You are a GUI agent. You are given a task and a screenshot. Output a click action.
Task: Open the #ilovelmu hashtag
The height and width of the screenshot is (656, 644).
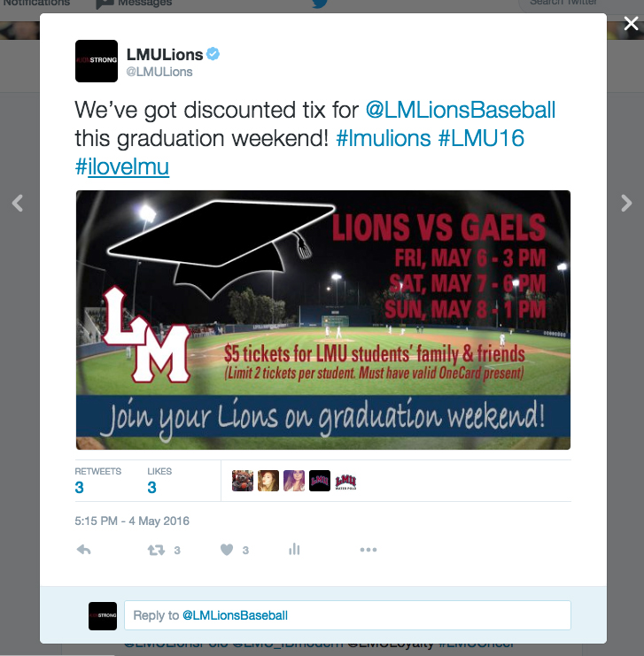tap(122, 166)
